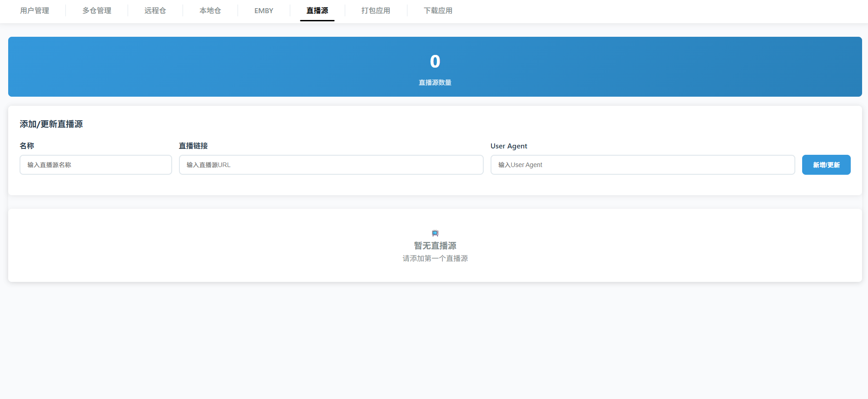868x399 pixels.
Task: Open the EMBY tab
Action: tap(264, 10)
